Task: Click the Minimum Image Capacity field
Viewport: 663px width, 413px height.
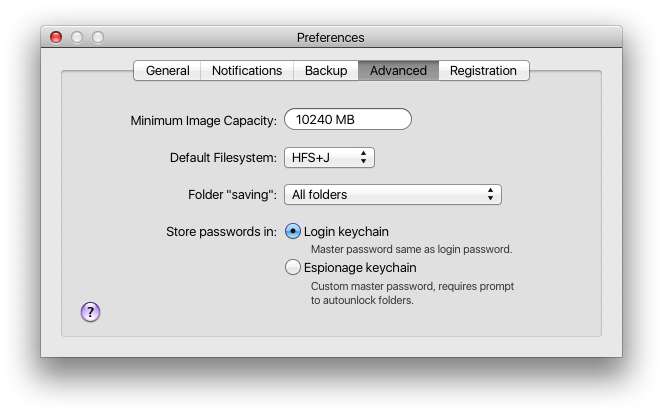Action: click(348, 120)
